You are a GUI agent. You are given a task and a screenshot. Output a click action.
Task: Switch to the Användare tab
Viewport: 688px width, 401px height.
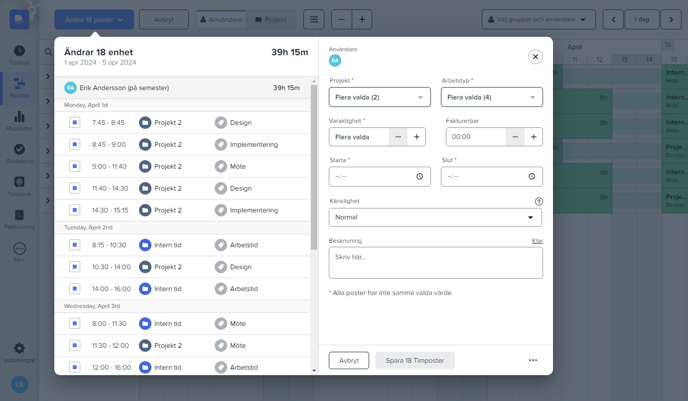pyautogui.click(x=220, y=19)
